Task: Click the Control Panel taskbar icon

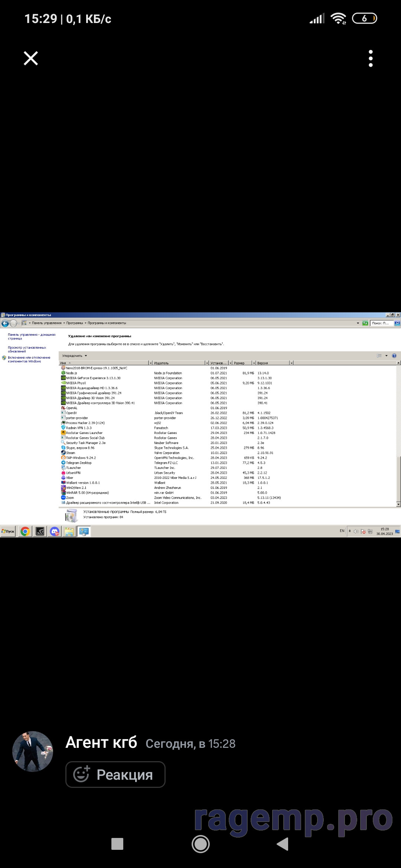Action: (x=84, y=532)
